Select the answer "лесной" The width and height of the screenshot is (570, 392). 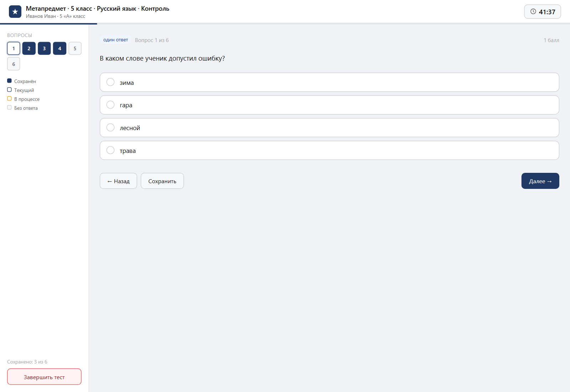329,128
